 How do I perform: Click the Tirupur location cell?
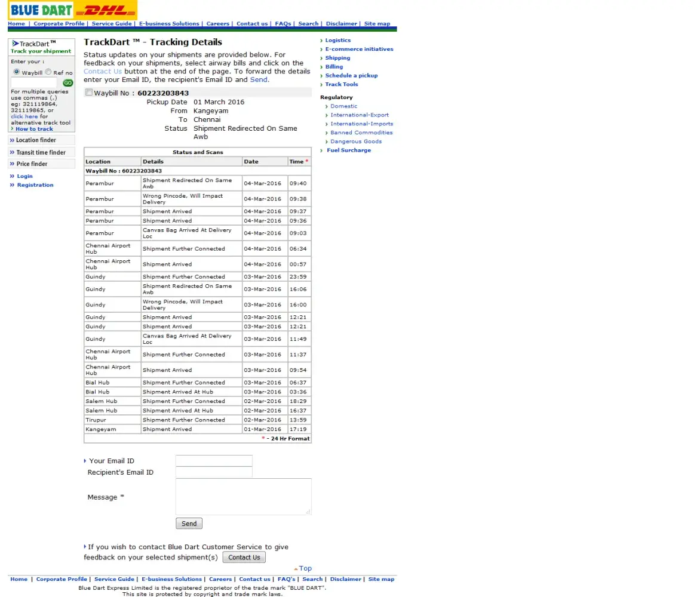coord(112,420)
